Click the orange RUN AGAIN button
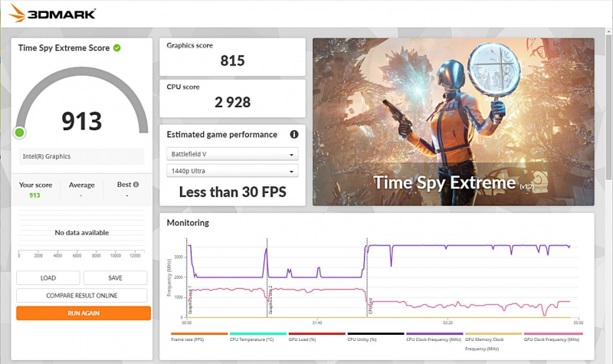Screen dimensions: 613x364 tap(83, 313)
